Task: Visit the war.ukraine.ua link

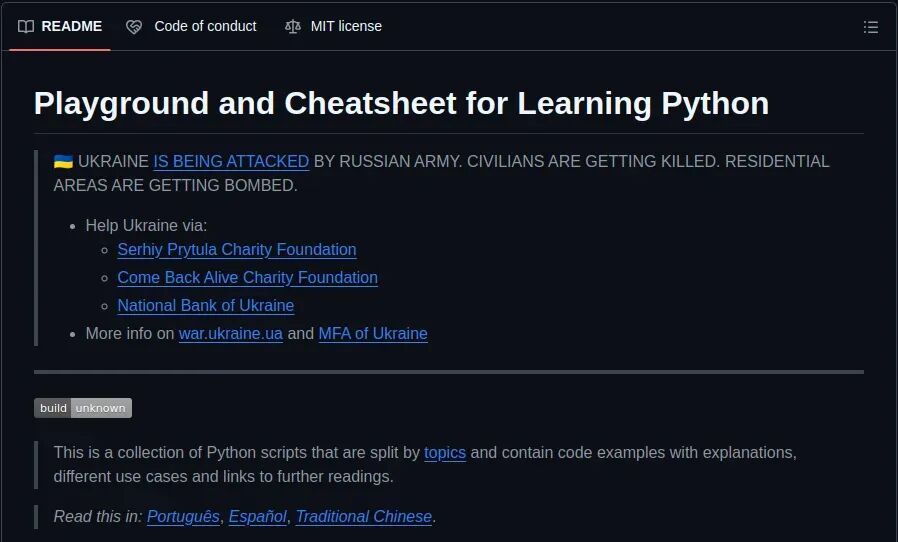Action: [x=231, y=333]
